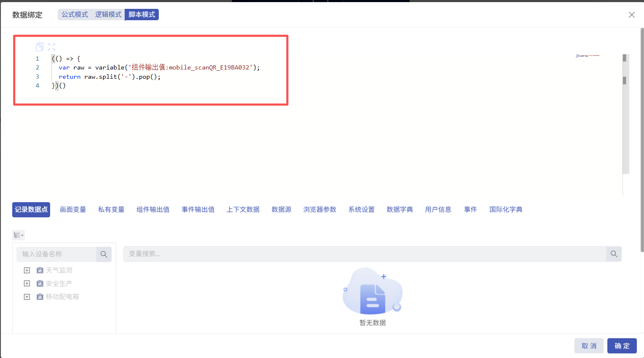Expand the 移动配电箱 tree node
The image size is (644, 358).
click(27, 297)
